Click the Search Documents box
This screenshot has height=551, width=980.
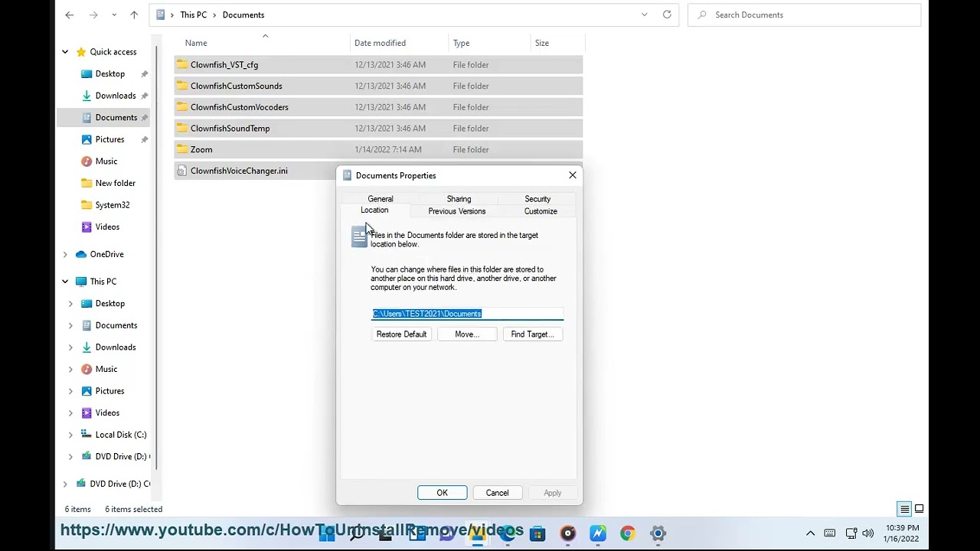(805, 15)
